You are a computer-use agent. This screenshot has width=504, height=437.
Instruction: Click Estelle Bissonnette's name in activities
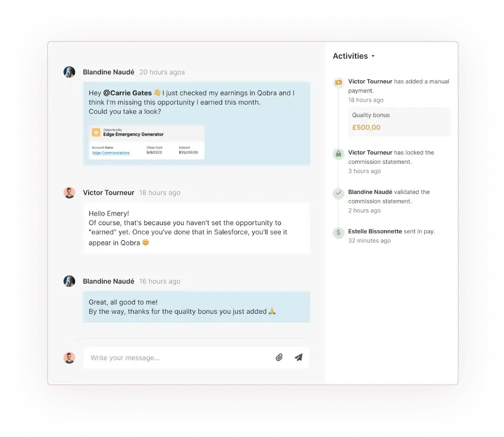point(375,231)
